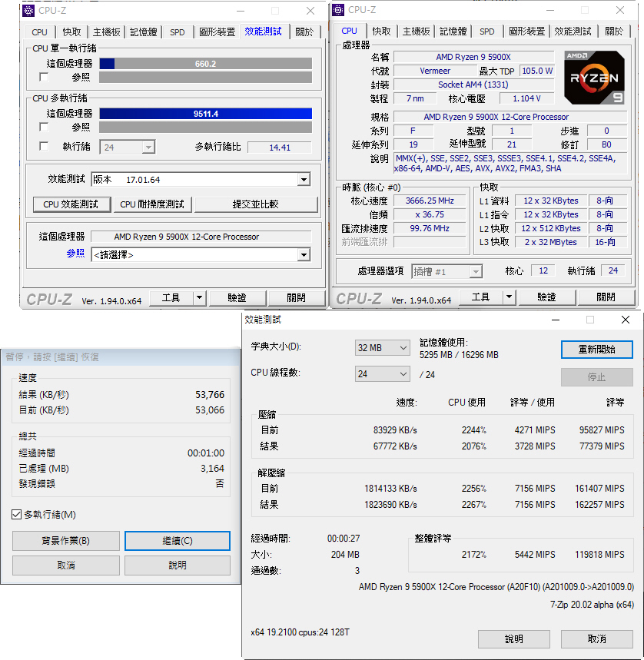The height and width of the screenshot is (660, 644).
Task: Click the single-thread score bar showing 660.2
Action: click(206, 64)
